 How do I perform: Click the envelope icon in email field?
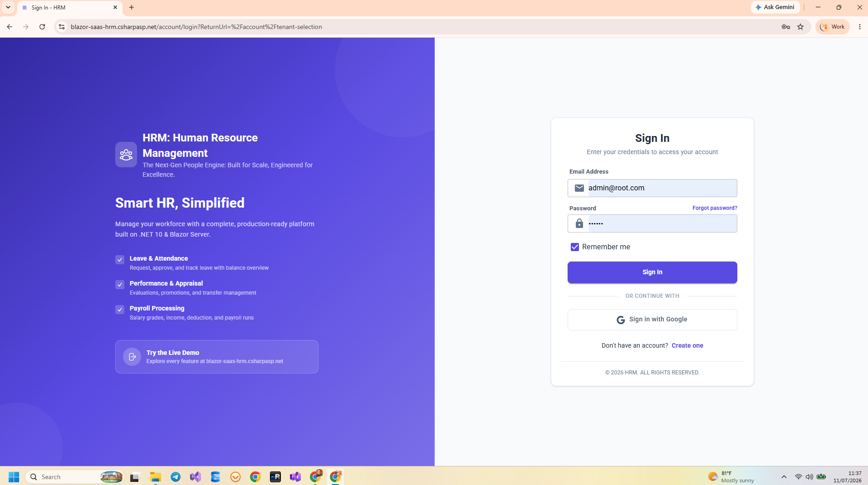coord(579,188)
